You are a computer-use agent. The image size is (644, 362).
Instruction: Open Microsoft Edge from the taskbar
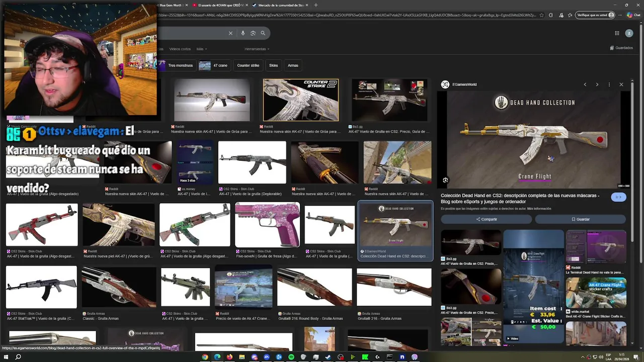(x=217, y=357)
